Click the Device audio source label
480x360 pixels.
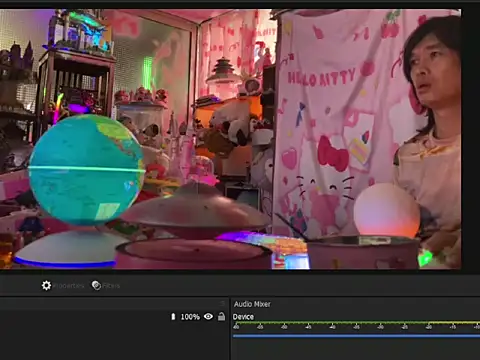click(x=243, y=317)
